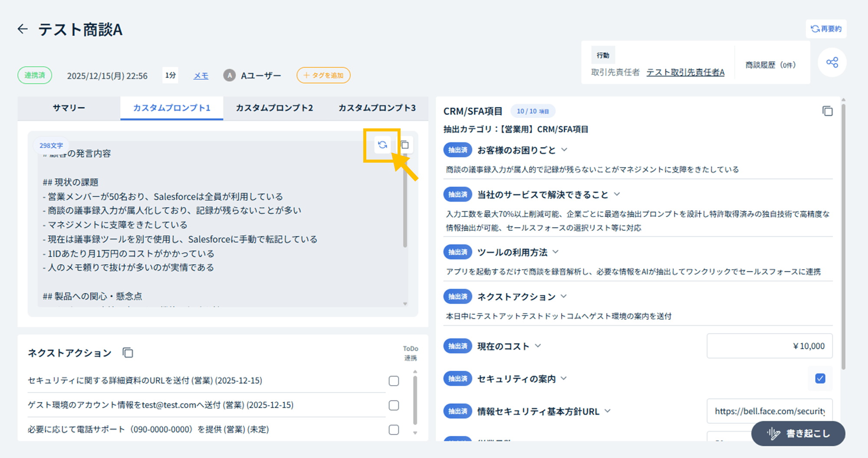Check the セキュリティ資料URL送付 ToDo checkbox
This screenshot has width=868, height=458.
click(394, 381)
